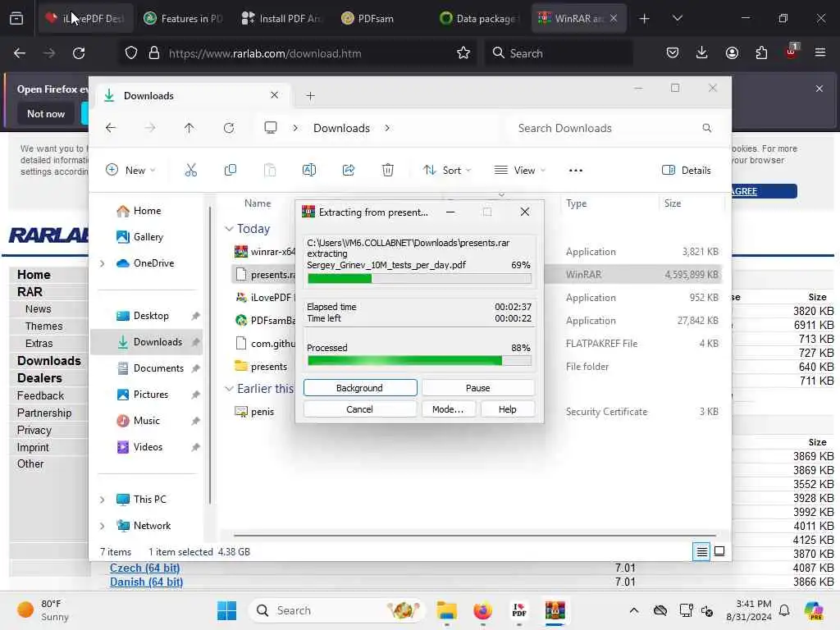Screen dimensions: 840x630
Task: Click Not now on Firefox prompt
Action: [x=46, y=113]
